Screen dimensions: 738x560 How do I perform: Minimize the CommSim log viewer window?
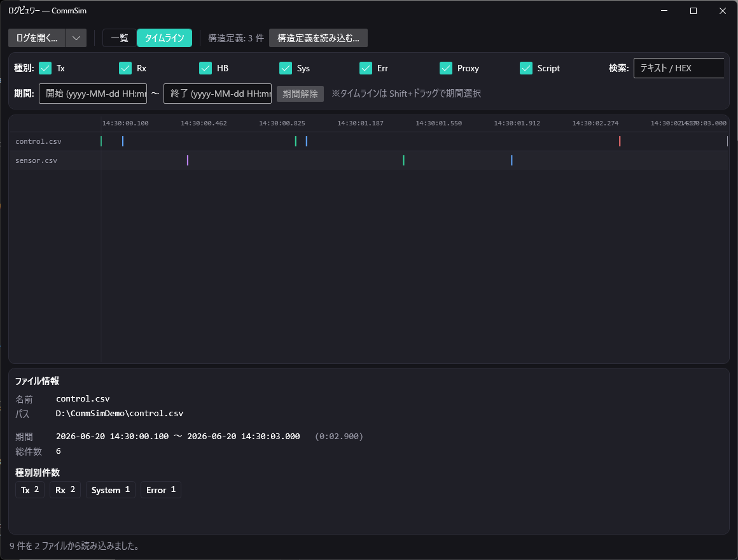tap(664, 10)
